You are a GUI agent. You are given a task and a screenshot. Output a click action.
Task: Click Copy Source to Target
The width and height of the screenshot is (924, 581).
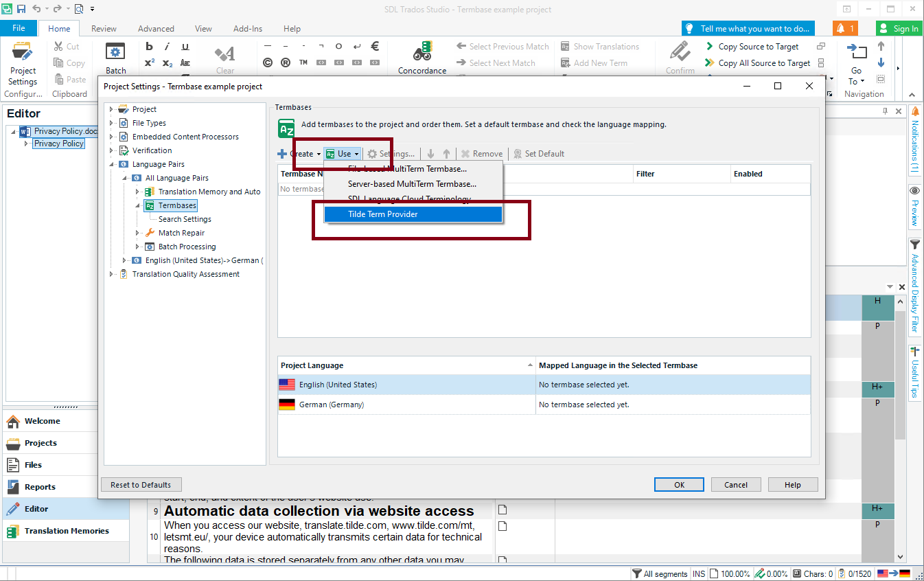tap(752, 47)
